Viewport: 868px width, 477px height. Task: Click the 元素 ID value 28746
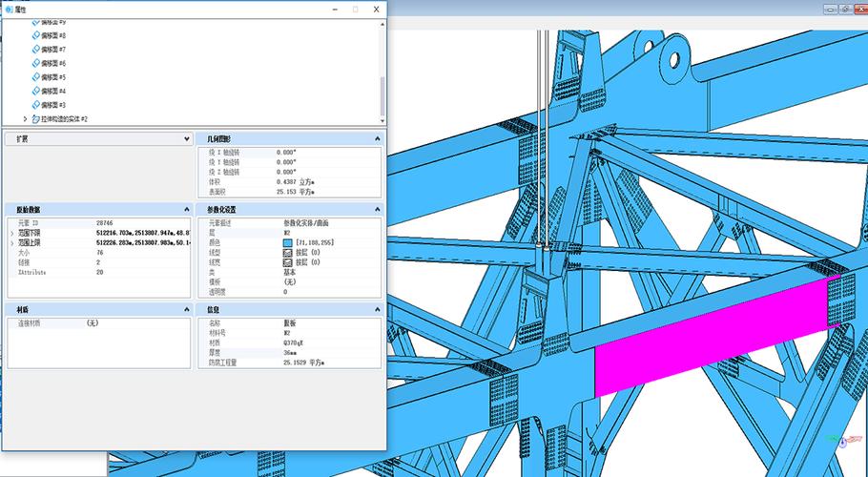coord(105,223)
